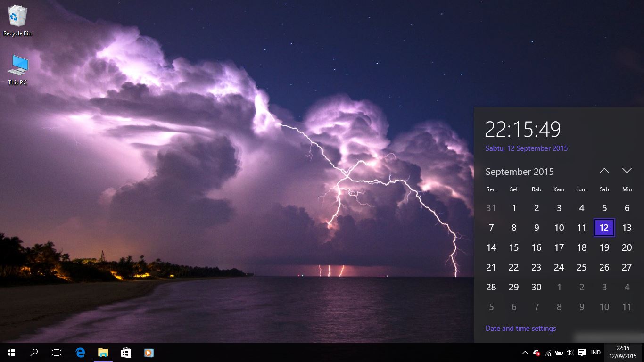Check battery status in the system tray
This screenshot has height=362, width=644.
[559, 352]
